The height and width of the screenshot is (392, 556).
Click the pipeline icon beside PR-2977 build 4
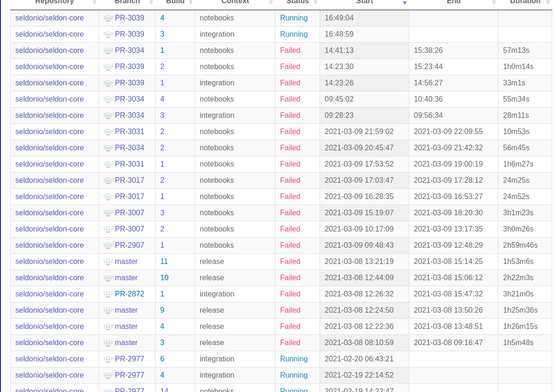(x=108, y=376)
